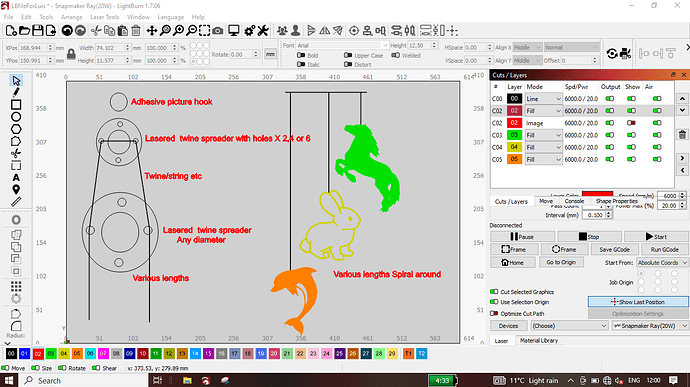The image size is (690, 387).
Task: Click the Show Last Position button
Action: click(638, 302)
